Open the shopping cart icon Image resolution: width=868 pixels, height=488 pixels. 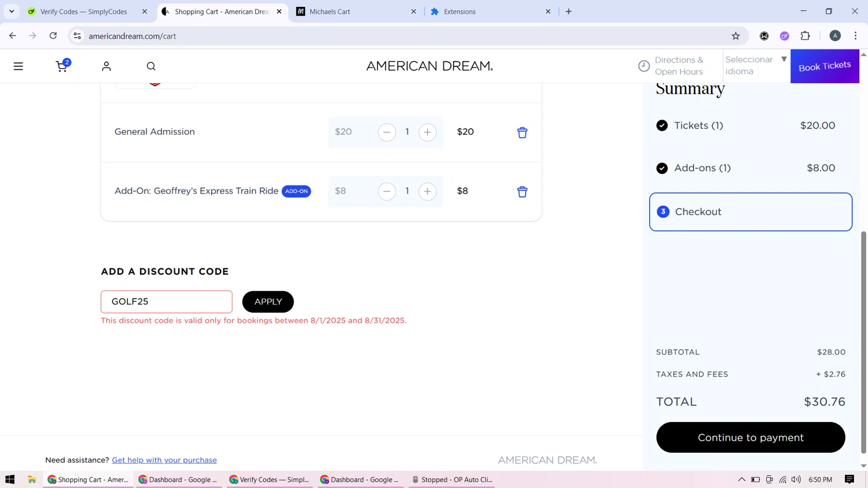[x=62, y=66]
